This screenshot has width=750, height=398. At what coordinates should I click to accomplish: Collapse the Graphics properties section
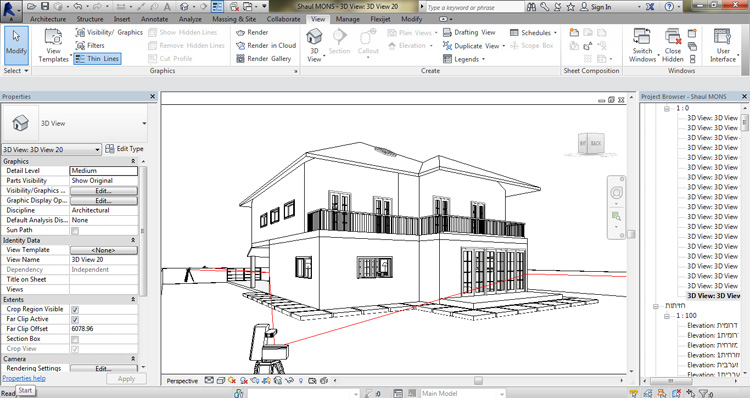[133, 161]
